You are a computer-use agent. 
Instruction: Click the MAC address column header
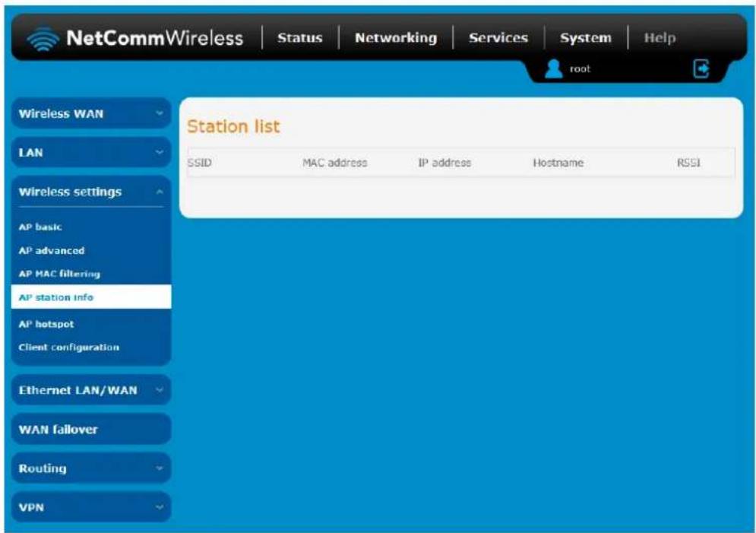[335, 163]
